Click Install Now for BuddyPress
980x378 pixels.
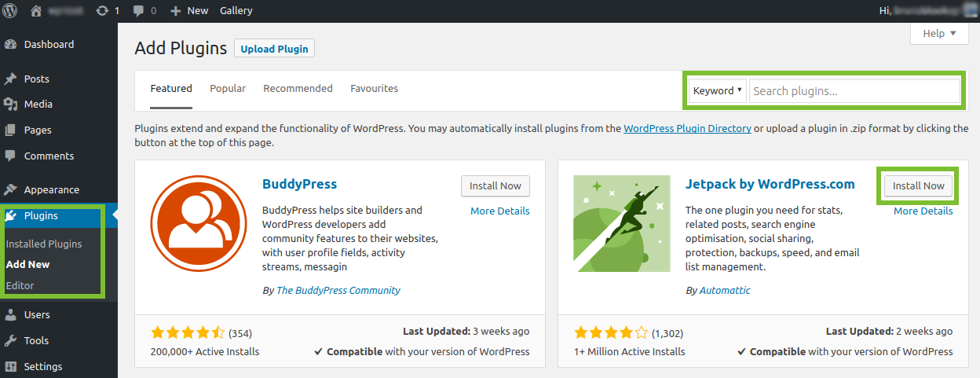click(x=495, y=186)
